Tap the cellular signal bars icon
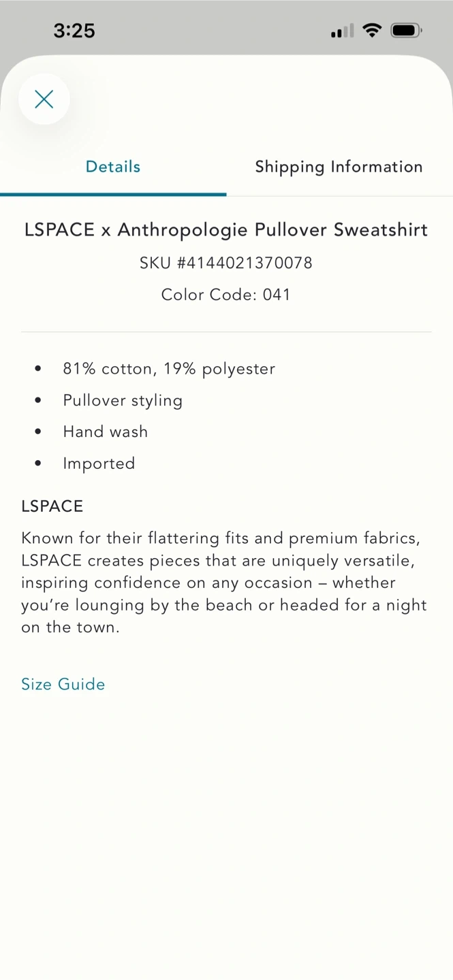Image resolution: width=453 pixels, height=980 pixels. click(x=342, y=31)
